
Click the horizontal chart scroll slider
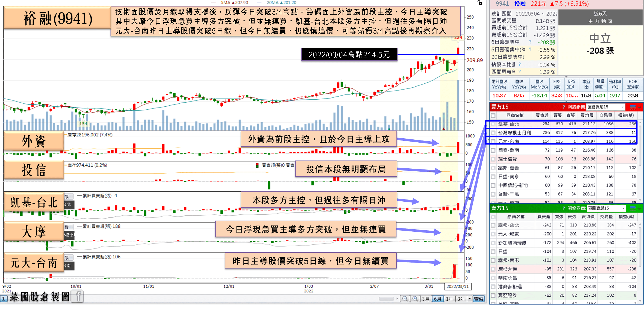(x=386, y=299)
